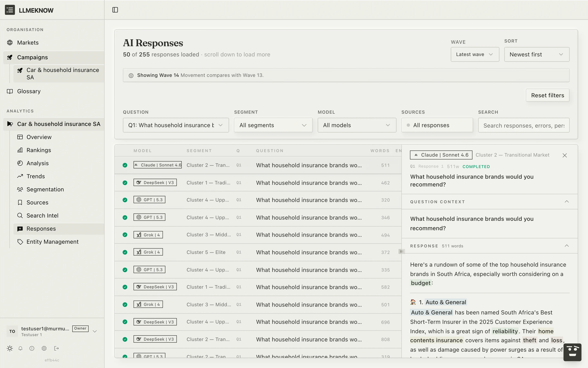Collapse the Response 511 words section
This screenshot has height=368, width=588.
[567, 246]
